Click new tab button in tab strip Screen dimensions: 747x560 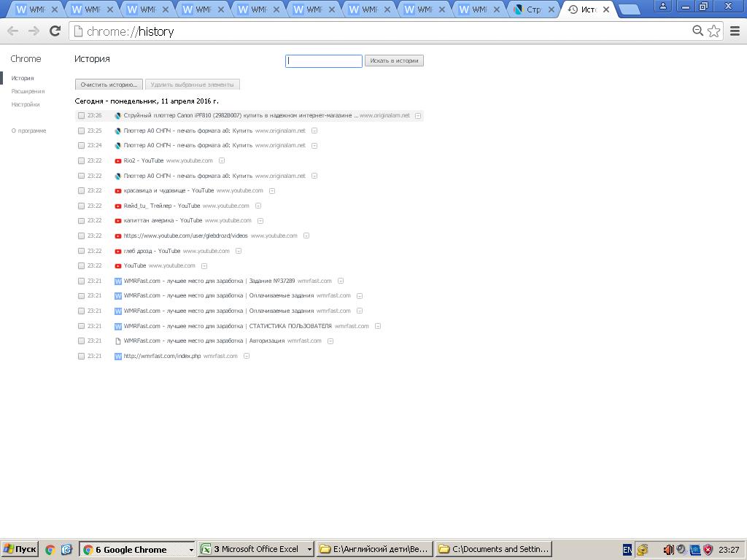[x=630, y=9]
